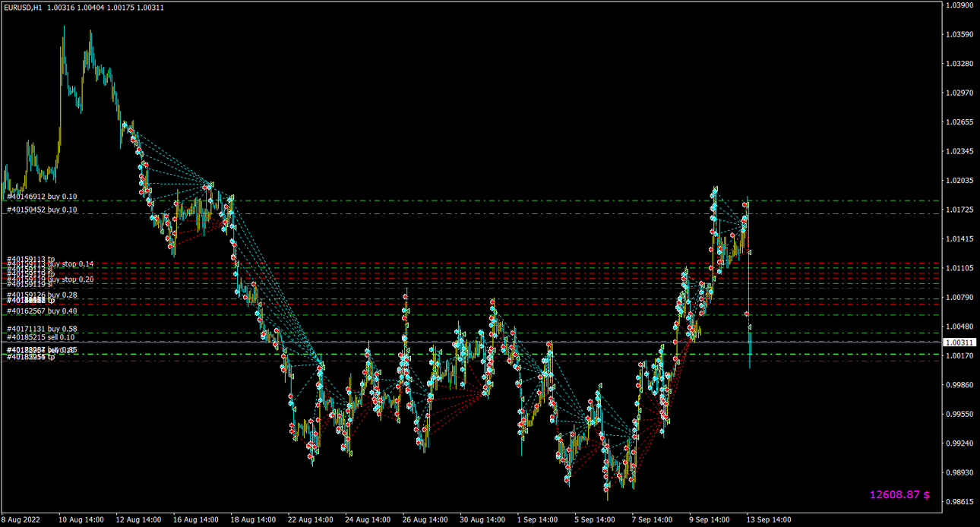980x527 pixels.
Task: Click the 1.02970 price scale label
Action: (x=959, y=93)
